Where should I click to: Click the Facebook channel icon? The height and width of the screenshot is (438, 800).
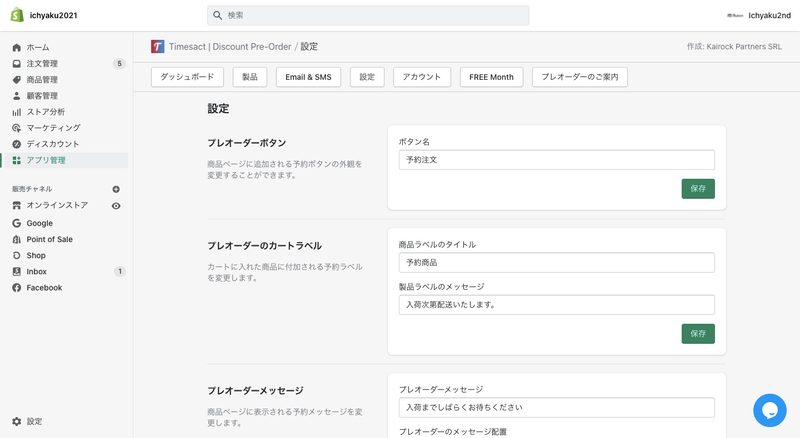pos(17,288)
